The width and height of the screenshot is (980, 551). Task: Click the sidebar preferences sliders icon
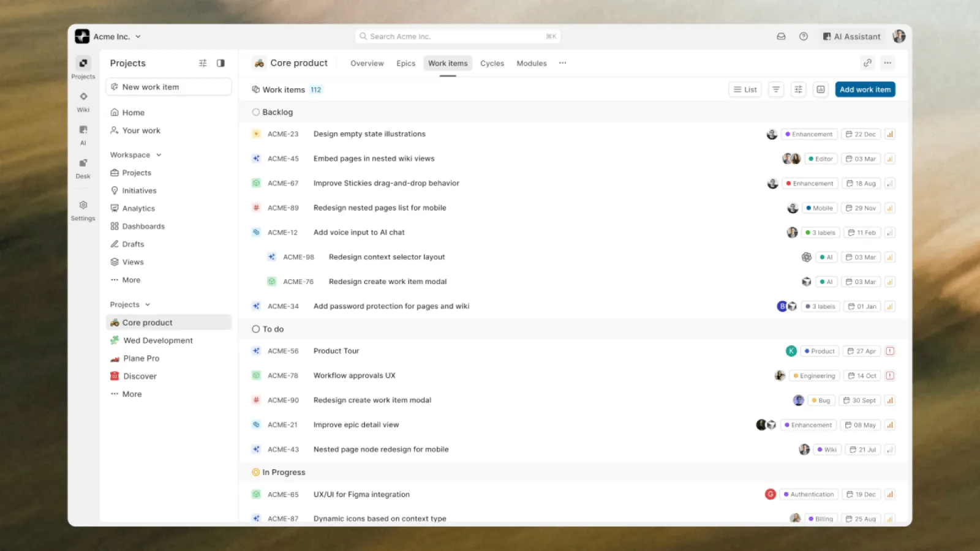[203, 63]
